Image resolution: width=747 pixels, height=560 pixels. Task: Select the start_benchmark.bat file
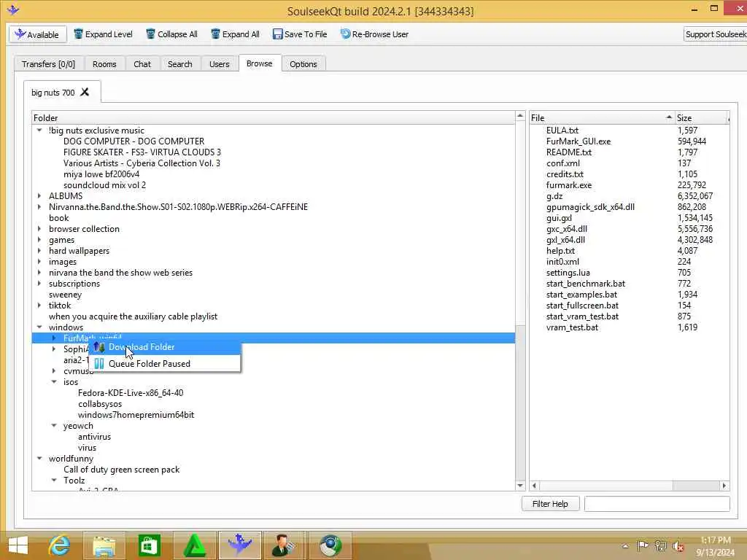pyautogui.click(x=586, y=284)
